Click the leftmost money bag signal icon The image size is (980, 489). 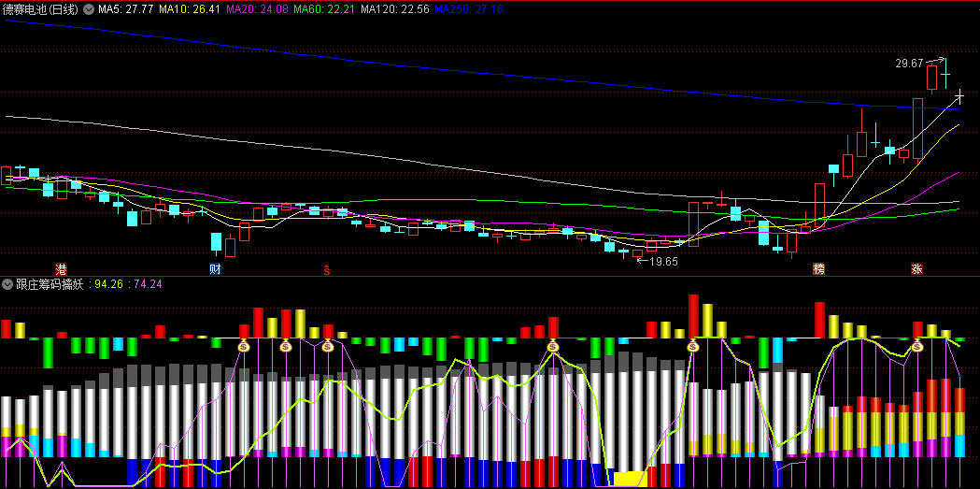(x=245, y=345)
